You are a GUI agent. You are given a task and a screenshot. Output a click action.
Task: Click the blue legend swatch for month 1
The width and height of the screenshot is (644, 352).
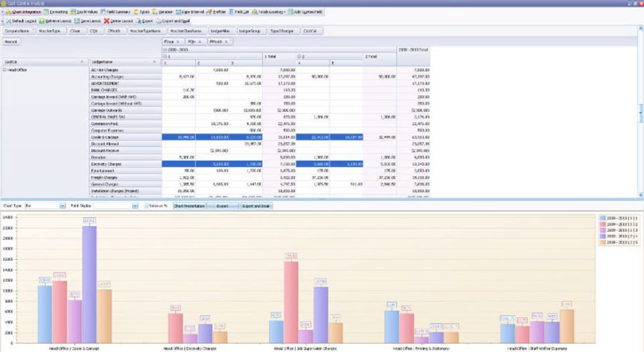pos(603,218)
